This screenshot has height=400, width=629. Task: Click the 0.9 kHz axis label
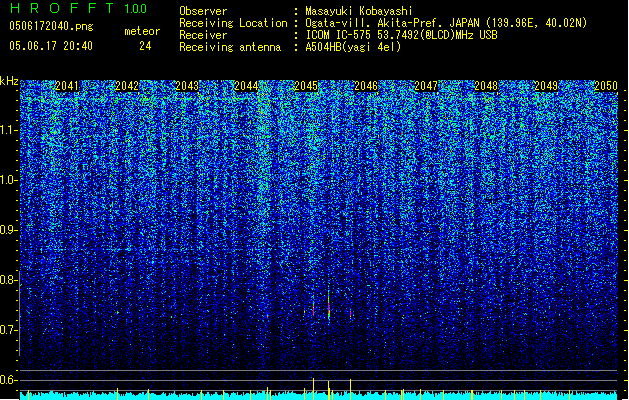tap(8, 230)
